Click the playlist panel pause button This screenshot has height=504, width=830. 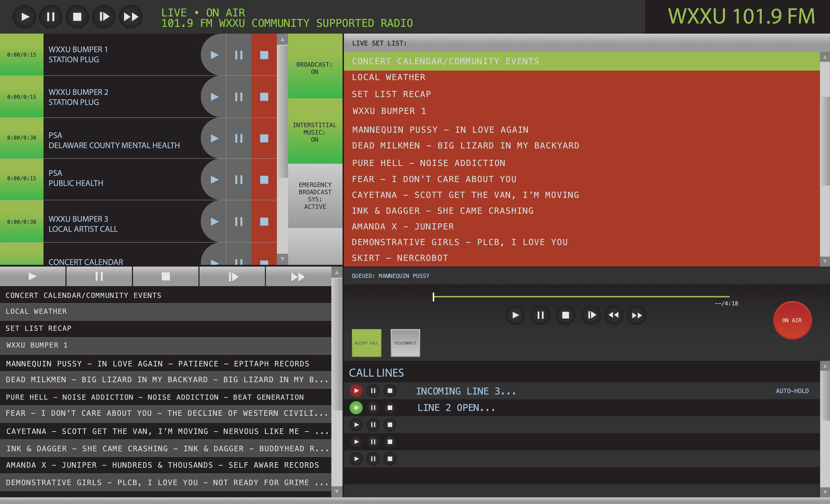pos(99,277)
